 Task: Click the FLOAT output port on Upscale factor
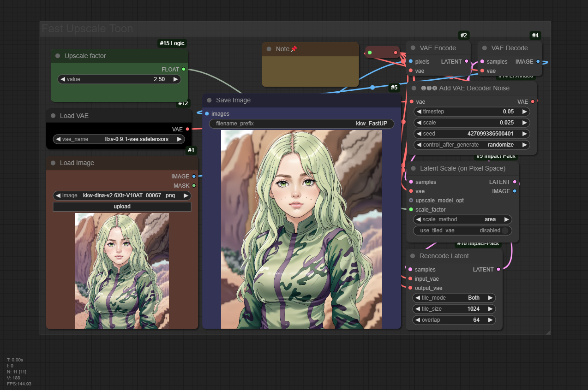[184, 69]
